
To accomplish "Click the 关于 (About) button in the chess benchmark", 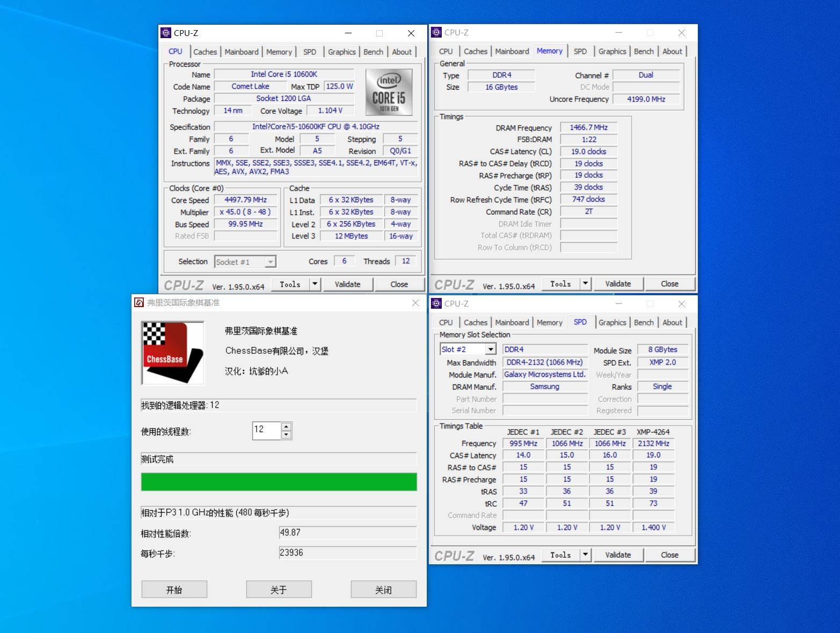I will point(279,590).
